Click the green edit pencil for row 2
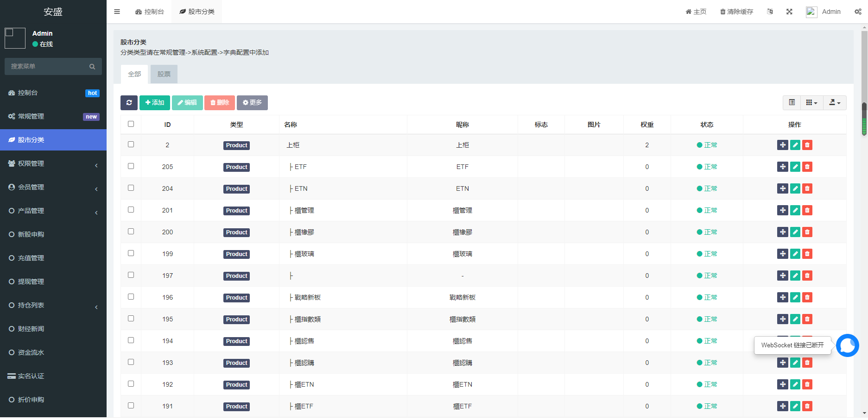Viewport: 868px width, 420px height. point(795,145)
